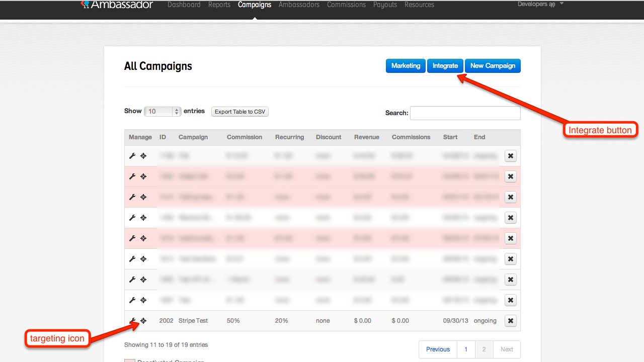Click the 50% commission cell
The height and width of the screenshot is (362, 644).
[x=233, y=321]
